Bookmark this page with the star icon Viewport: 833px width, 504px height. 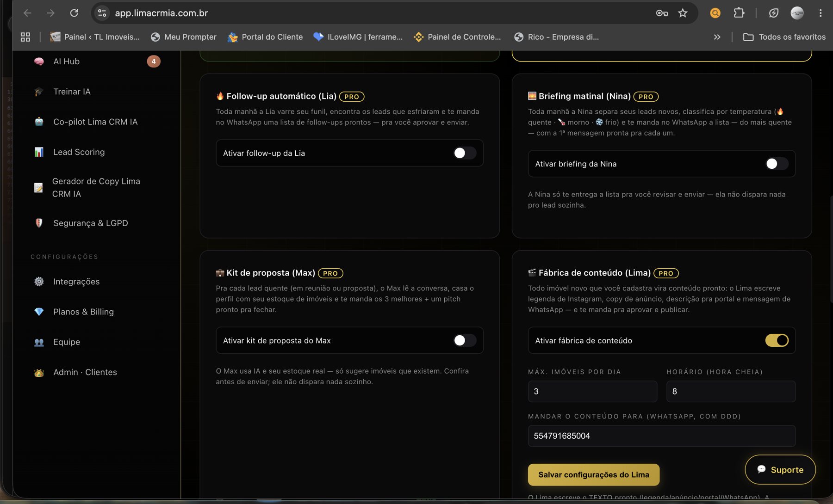tap(683, 13)
